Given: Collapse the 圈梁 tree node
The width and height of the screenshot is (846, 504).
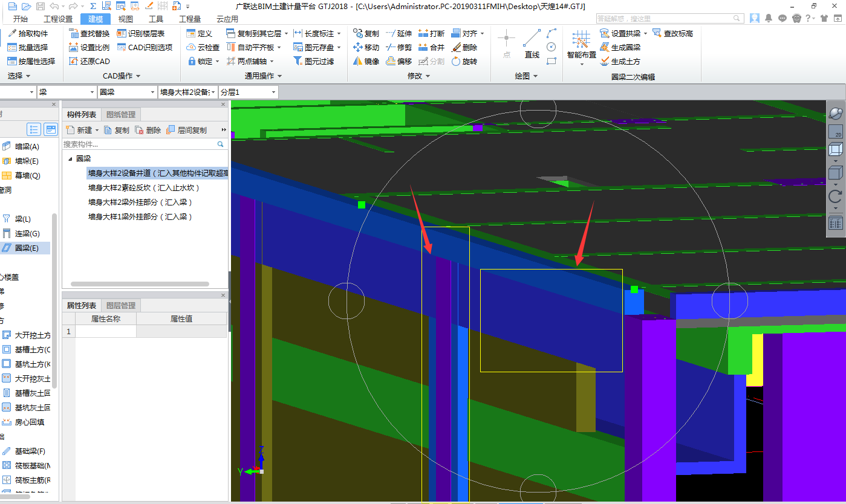Looking at the screenshot, I should pos(70,159).
